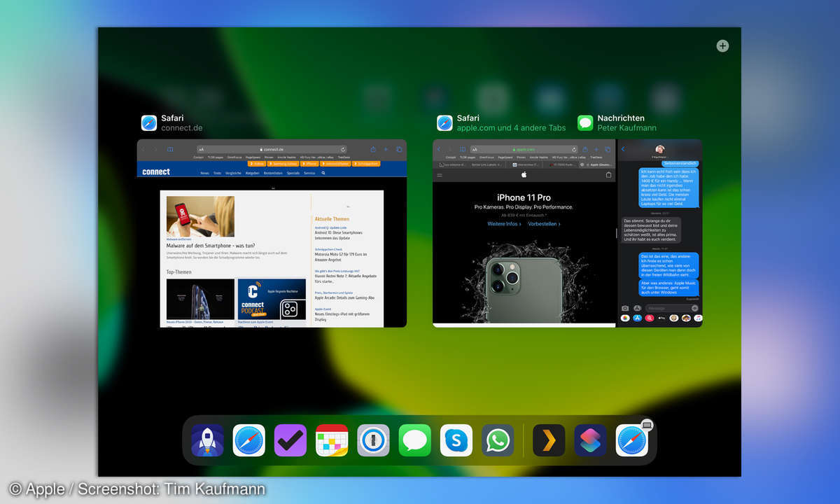Click Photos app icon in Nachrichten app strip
840x504 pixels.
[x=624, y=318]
